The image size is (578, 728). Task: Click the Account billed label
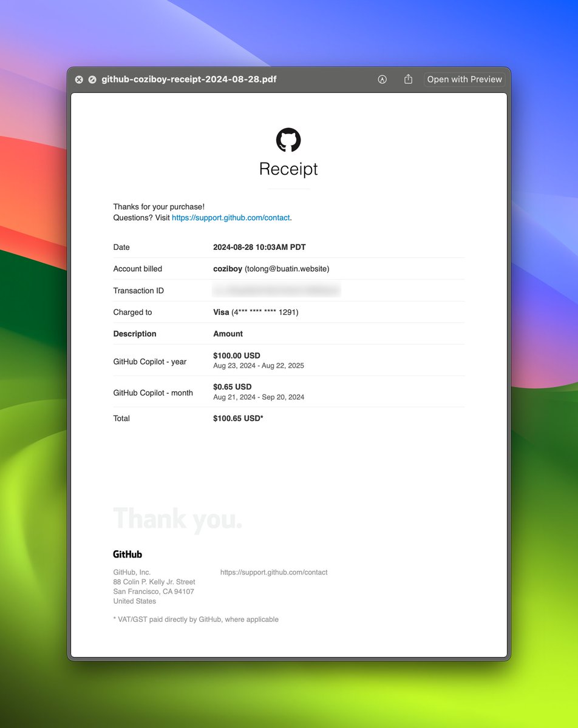coord(138,269)
